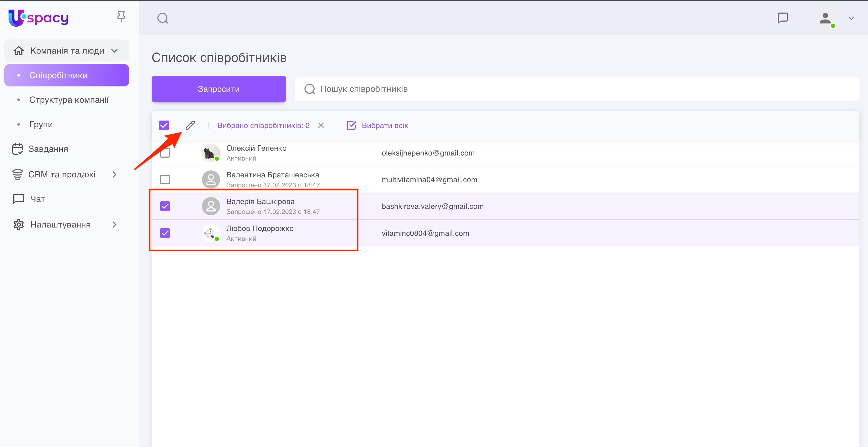
Task: Click the user profile avatar icon
Action: (825, 19)
